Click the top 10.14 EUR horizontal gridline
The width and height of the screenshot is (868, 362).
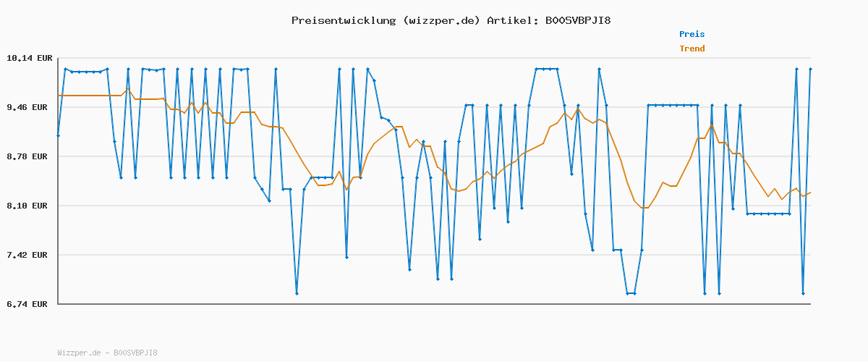point(434,58)
